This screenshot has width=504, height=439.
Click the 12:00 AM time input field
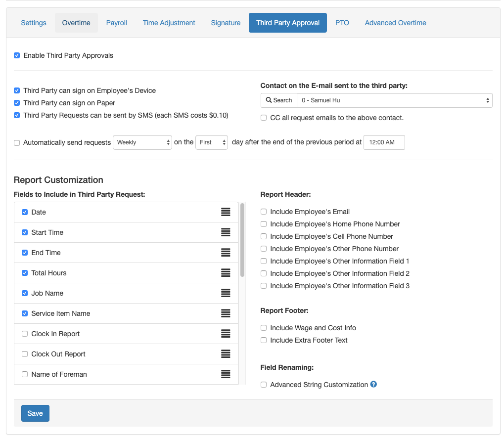384,142
